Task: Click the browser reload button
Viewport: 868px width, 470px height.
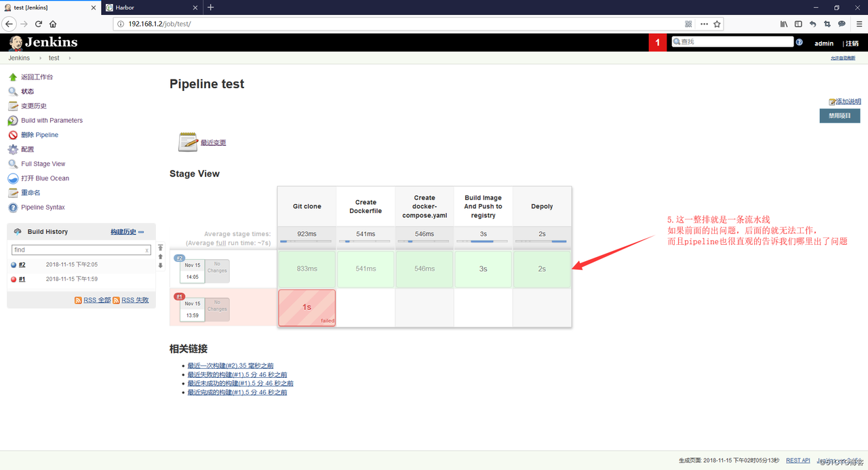Action: [39, 24]
